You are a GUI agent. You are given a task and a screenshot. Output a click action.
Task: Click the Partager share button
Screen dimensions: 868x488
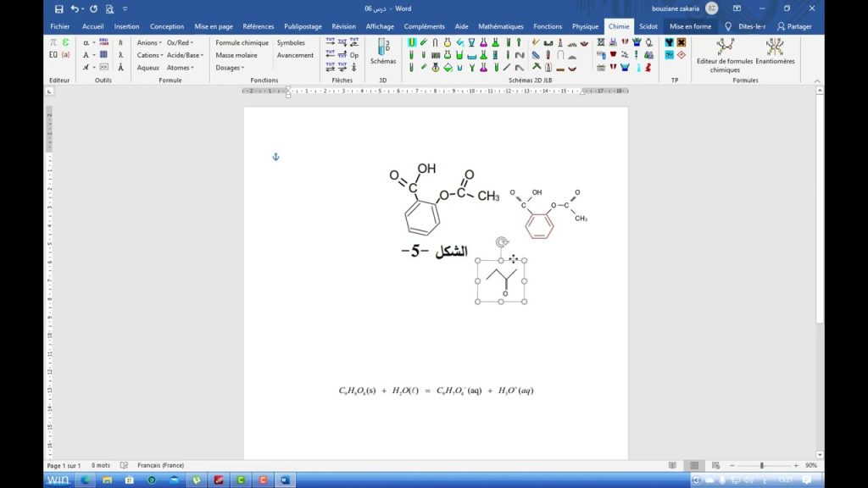coord(794,26)
